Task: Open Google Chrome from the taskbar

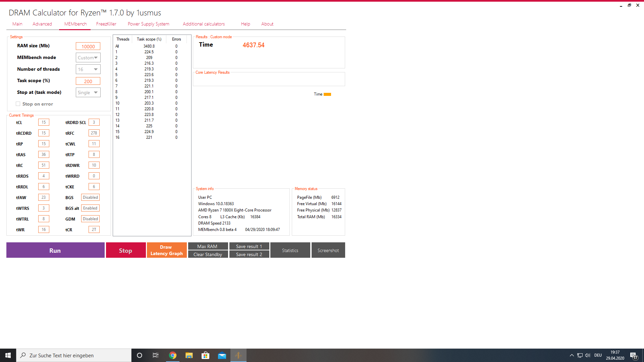Action: pyautogui.click(x=173, y=355)
